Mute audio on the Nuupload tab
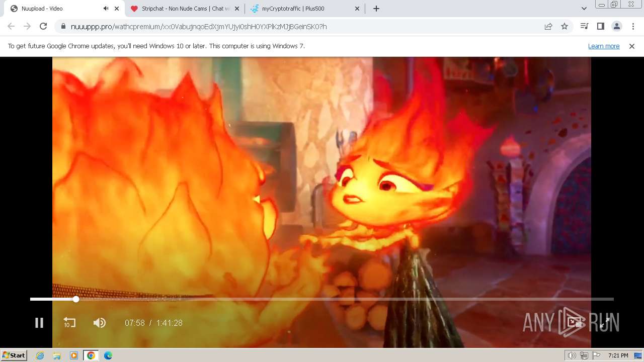 pyautogui.click(x=106, y=9)
